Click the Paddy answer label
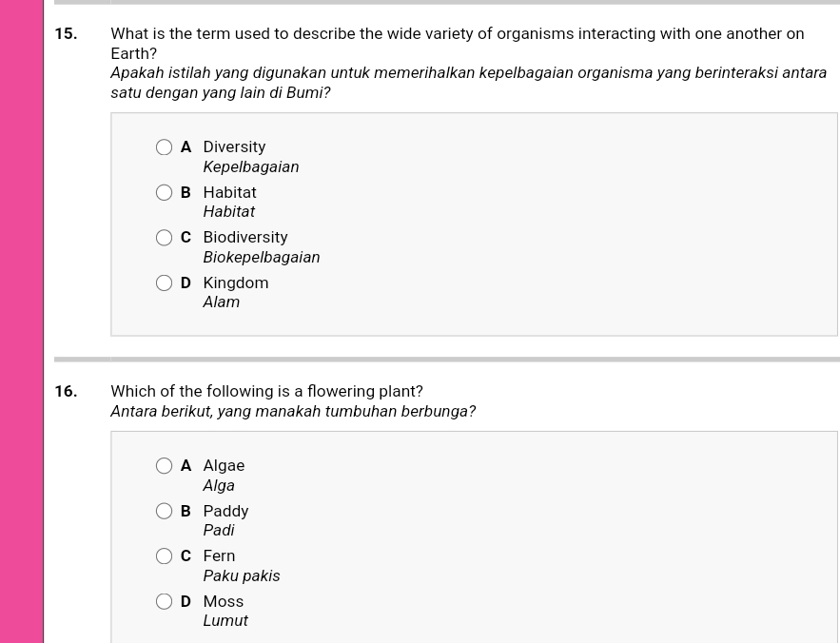The width and height of the screenshot is (840, 643). tap(225, 511)
